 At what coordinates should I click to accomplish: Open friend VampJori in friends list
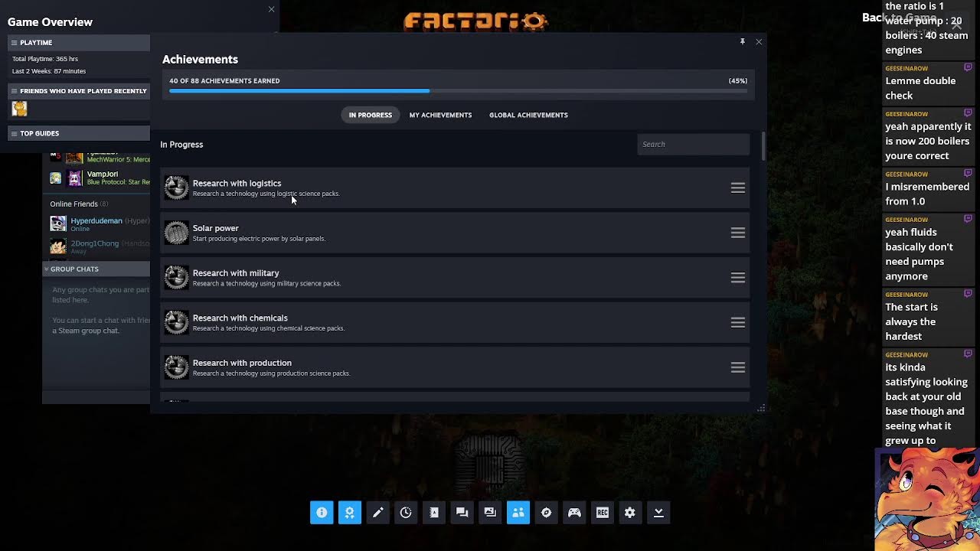click(x=102, y=174)
